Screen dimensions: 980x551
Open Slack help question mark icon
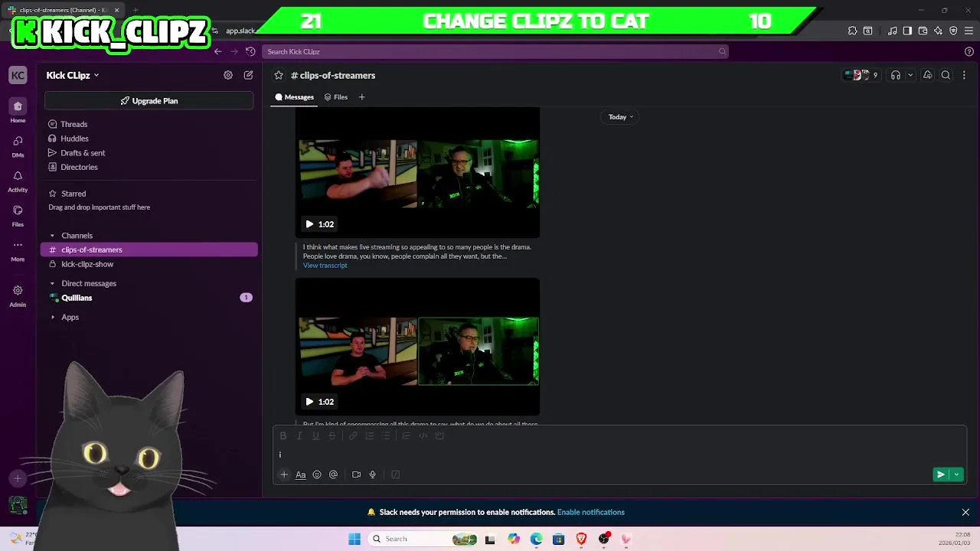969,51
